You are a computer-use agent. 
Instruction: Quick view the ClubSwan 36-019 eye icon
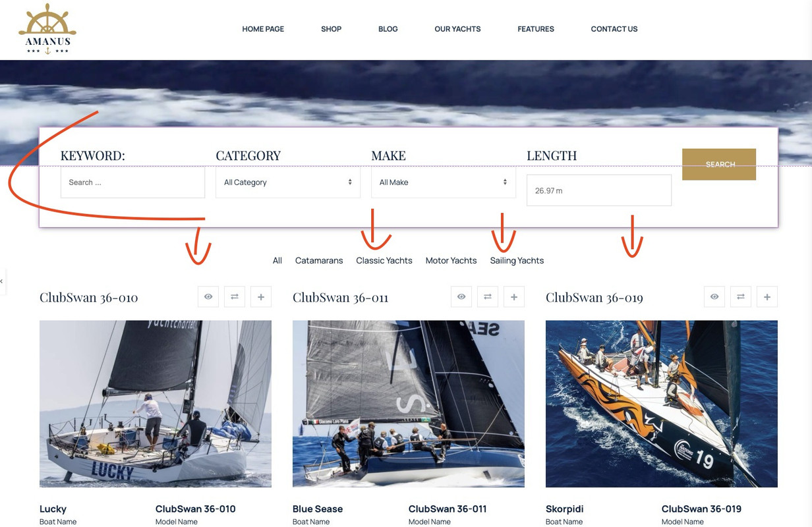click(714, 297)
